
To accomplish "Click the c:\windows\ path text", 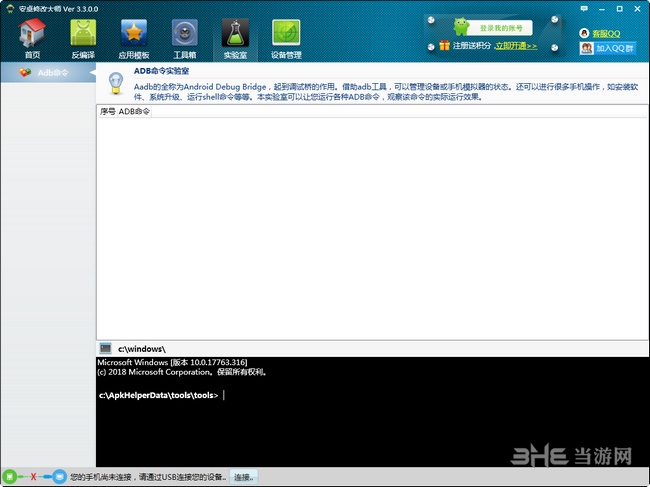I will [x=142, y=349].
